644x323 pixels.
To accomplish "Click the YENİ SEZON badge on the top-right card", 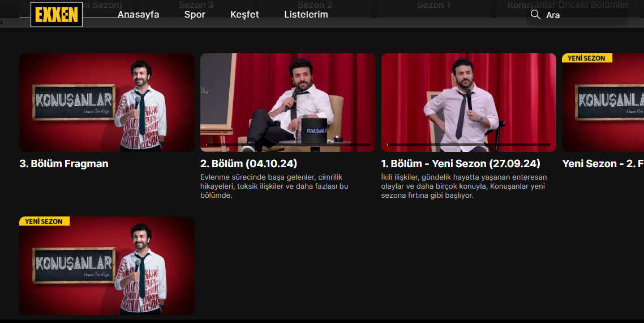I will coord(587,58).
